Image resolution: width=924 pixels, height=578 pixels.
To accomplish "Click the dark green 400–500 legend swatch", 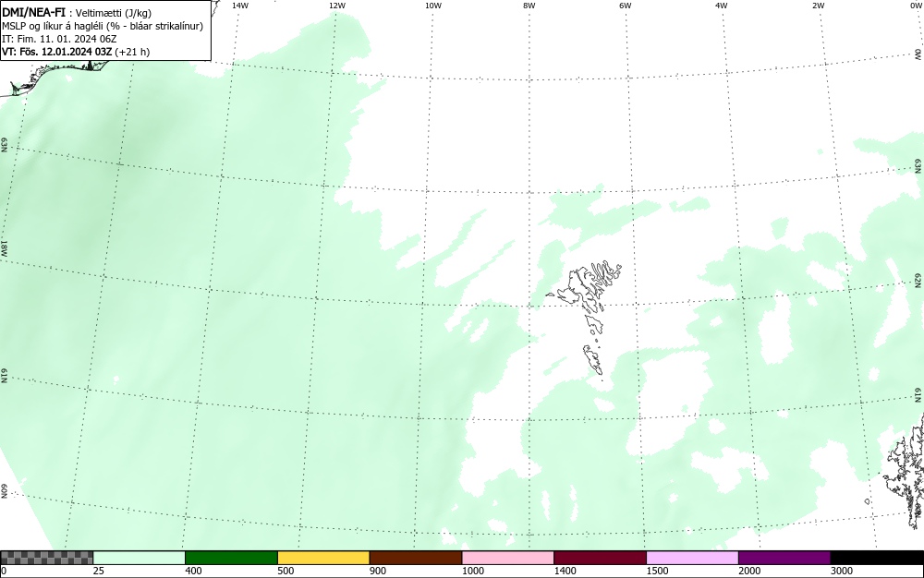I will click(x=231, y=558).
